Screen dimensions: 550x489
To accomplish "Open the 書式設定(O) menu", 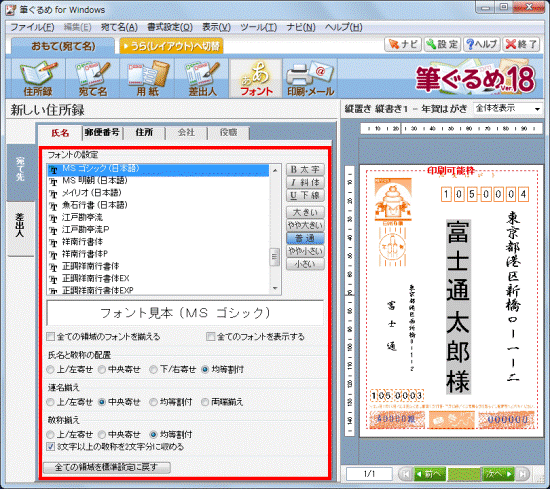I will tap(170, 27).
